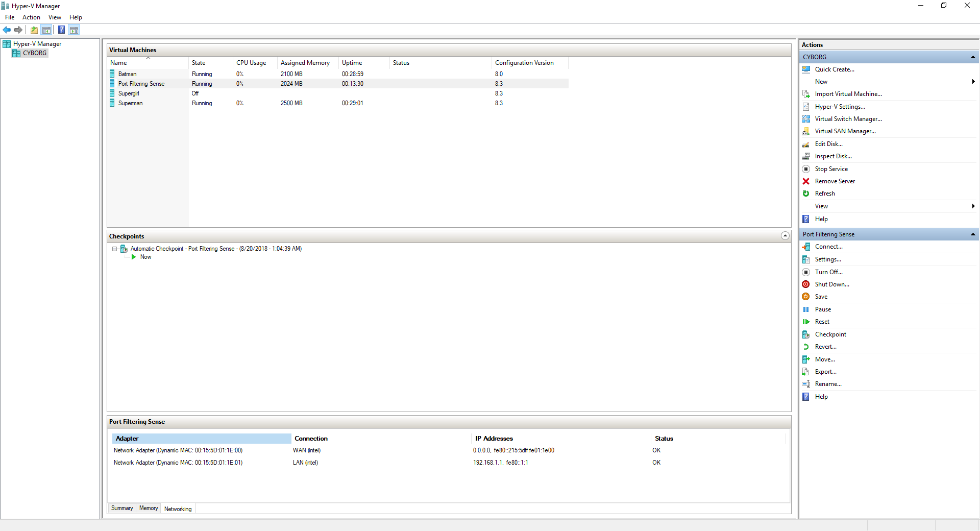Screen dimensions: 980x531
Task: Select the Supergirl virtual machine
Action: pyautogui.click(x=129, y=93)
